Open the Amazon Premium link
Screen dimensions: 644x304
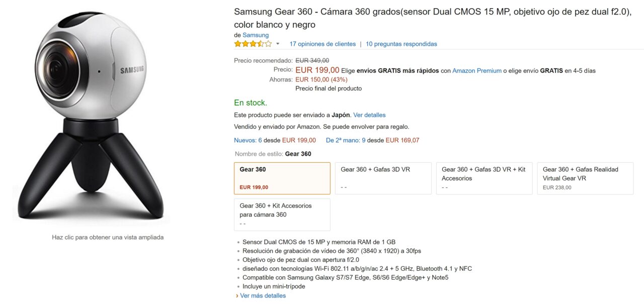pos(477,71)
